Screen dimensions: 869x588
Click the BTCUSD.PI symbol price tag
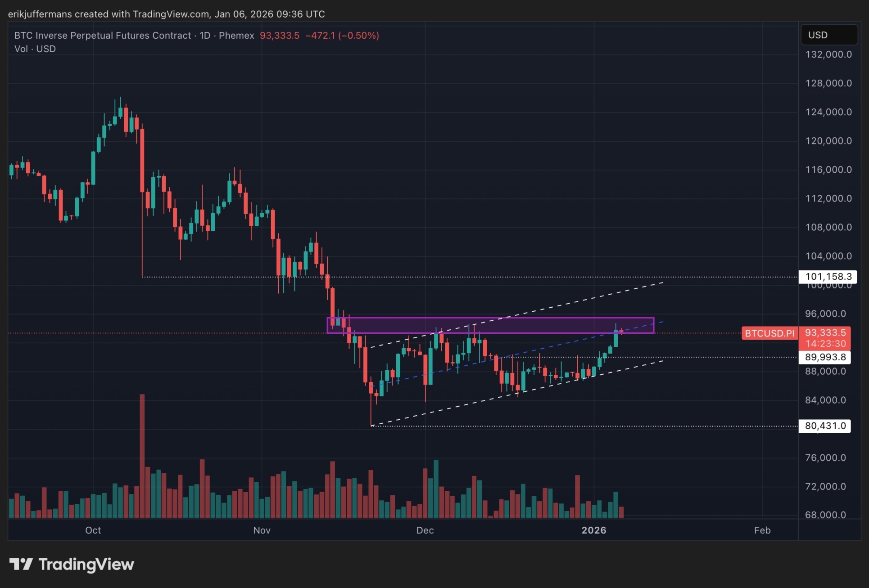[x=769, y=333]
